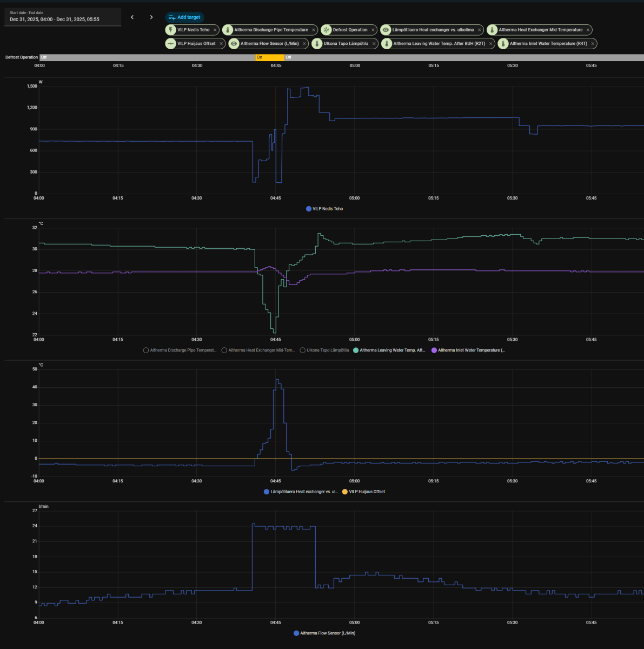Remove the Altherma Inlet Water Temperature (R4T) chip
Image resolution: width=644 pixels, height=649 pixels.
tap(593, 44)
